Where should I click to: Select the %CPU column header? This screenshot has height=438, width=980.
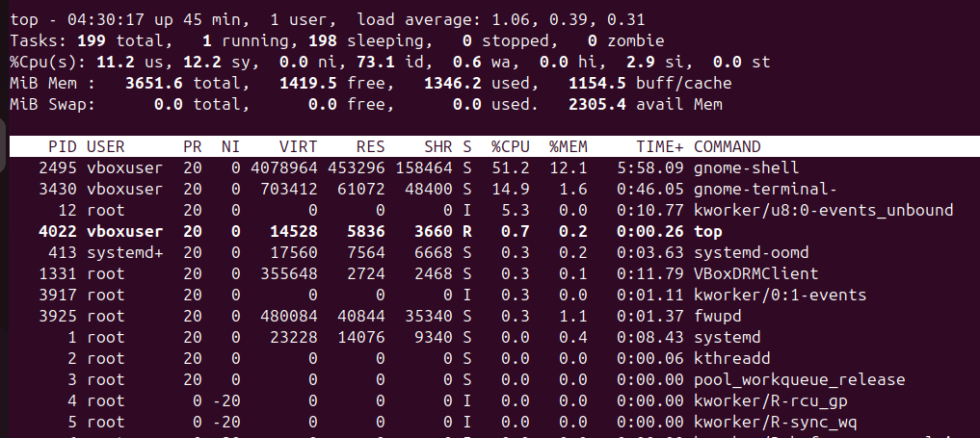(510, 146)
